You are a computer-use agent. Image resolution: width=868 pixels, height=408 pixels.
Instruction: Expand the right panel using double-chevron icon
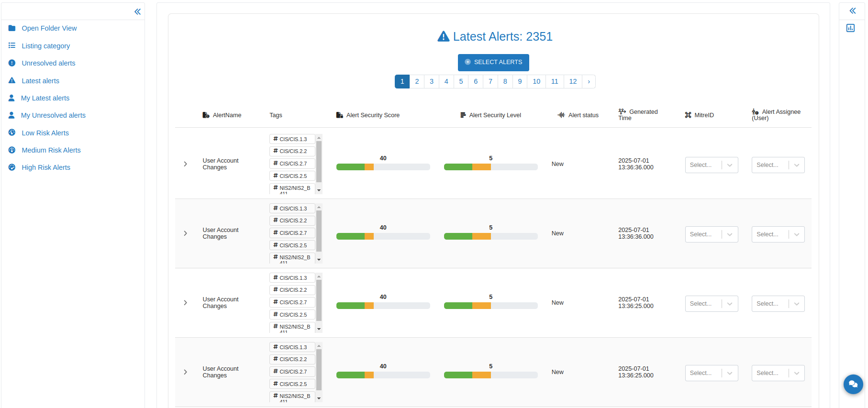click(x=852, y=11)
